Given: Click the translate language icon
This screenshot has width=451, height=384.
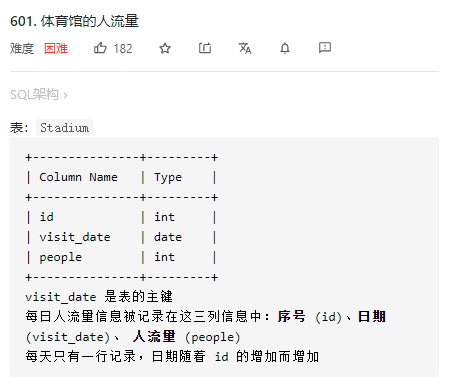Looking at the screenshot, I should point(245,48).
